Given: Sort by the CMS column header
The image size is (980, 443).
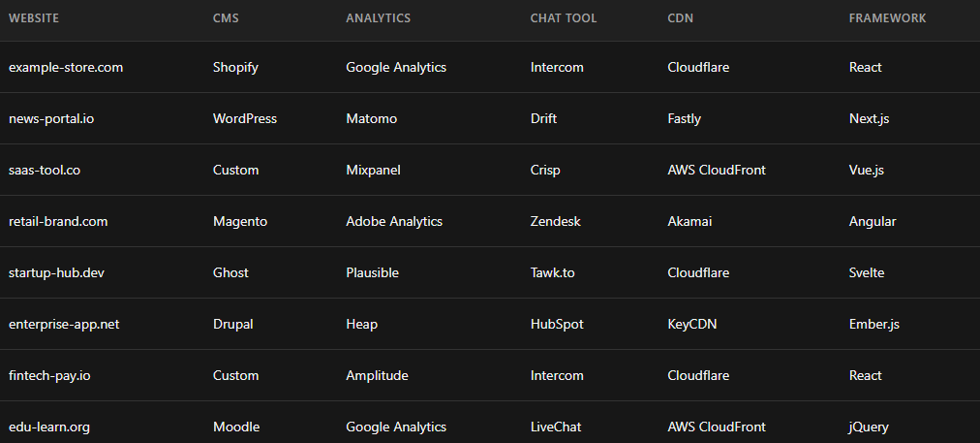Looking at the screenshot, I should pyautogui.click(x=226, y=18).
